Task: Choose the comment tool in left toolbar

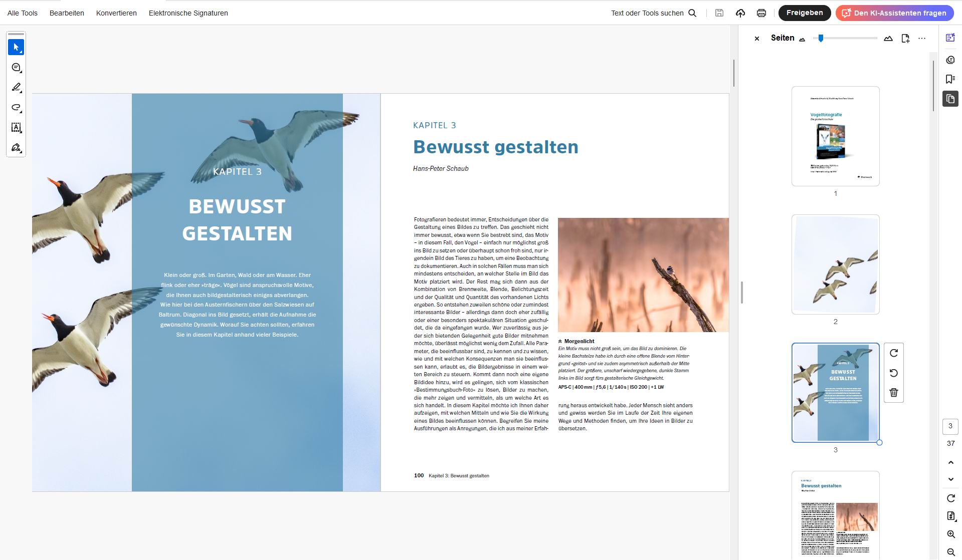Action: [x=16, y=67]
